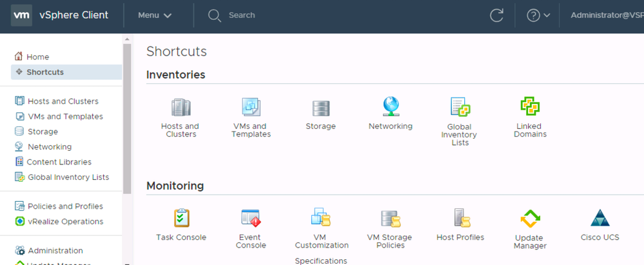This screenshot has width=644, height=265.
Task: Click the Hosts and Clusters sidebar icon
Action: (19, 101)
